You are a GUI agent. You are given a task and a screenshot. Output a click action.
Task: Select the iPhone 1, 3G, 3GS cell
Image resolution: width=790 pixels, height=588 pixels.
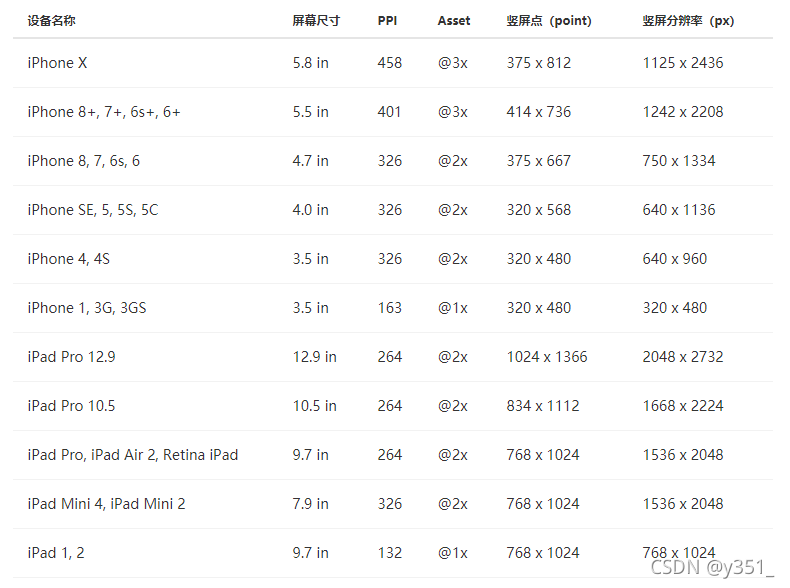coord(87,308)
